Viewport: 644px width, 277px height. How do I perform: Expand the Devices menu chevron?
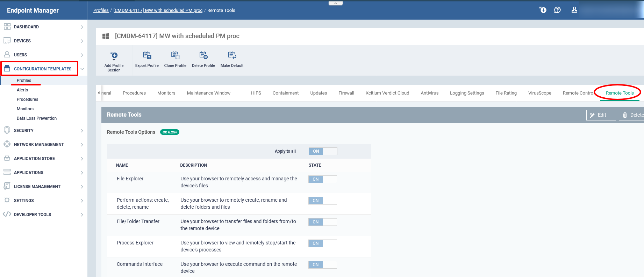point(82,41)
